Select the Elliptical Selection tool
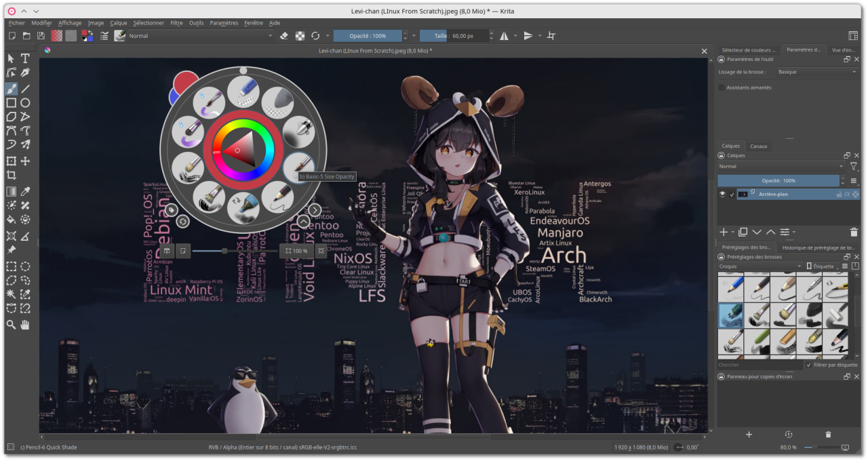The height and width of the screenshot is (461, 868). click(25, 266)
